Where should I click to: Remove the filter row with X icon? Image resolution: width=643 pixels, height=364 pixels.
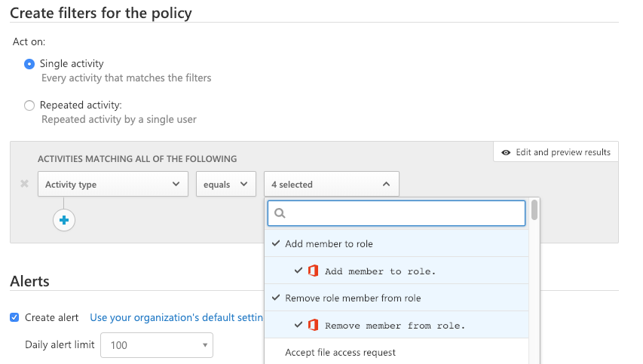coord(25,184)
